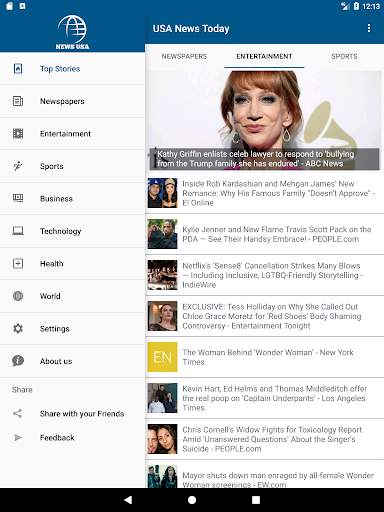This screenshot has height=512, width=384.
Task: Read Chris Cornell's Widow Fights story
Action: pos(272,439)
